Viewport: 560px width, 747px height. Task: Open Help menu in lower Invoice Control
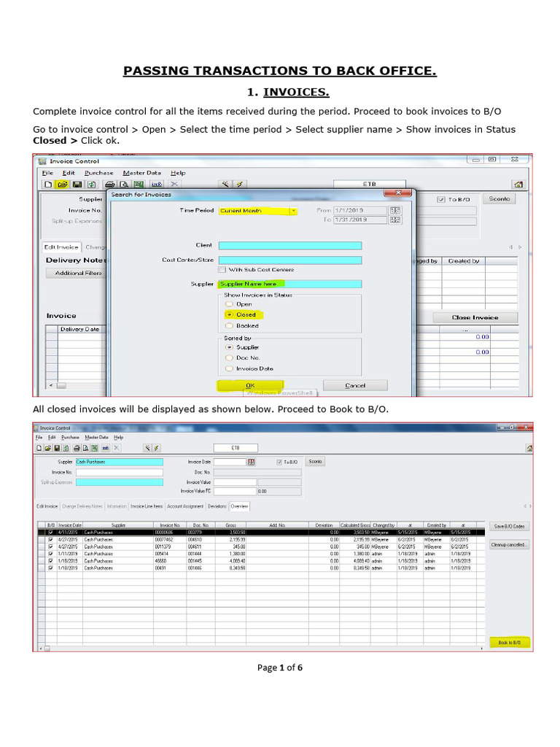(119, 438)
